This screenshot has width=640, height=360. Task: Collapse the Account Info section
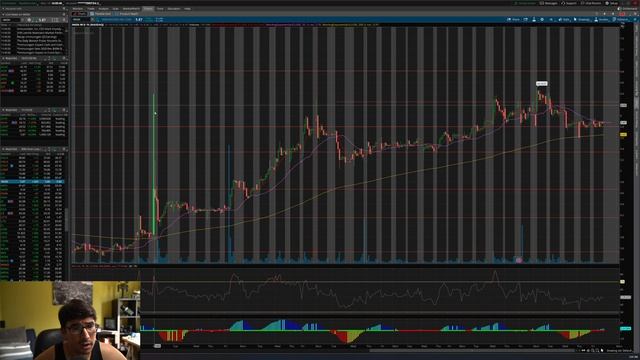click(3, 9)
